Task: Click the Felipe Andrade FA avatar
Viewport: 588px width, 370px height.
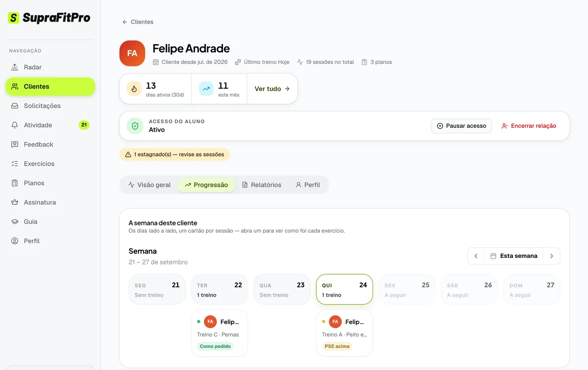Action: pos(132,53)
